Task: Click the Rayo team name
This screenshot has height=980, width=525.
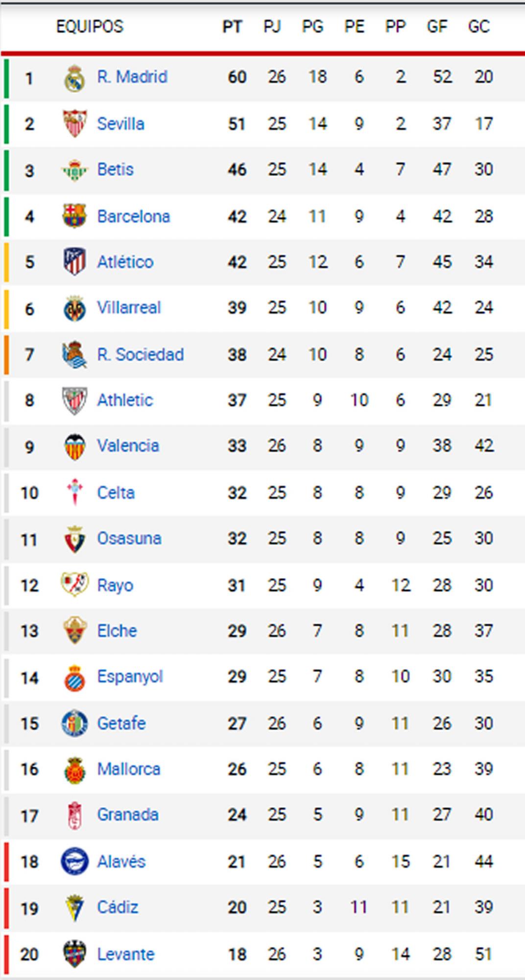Action: click(x=115, y=585)
